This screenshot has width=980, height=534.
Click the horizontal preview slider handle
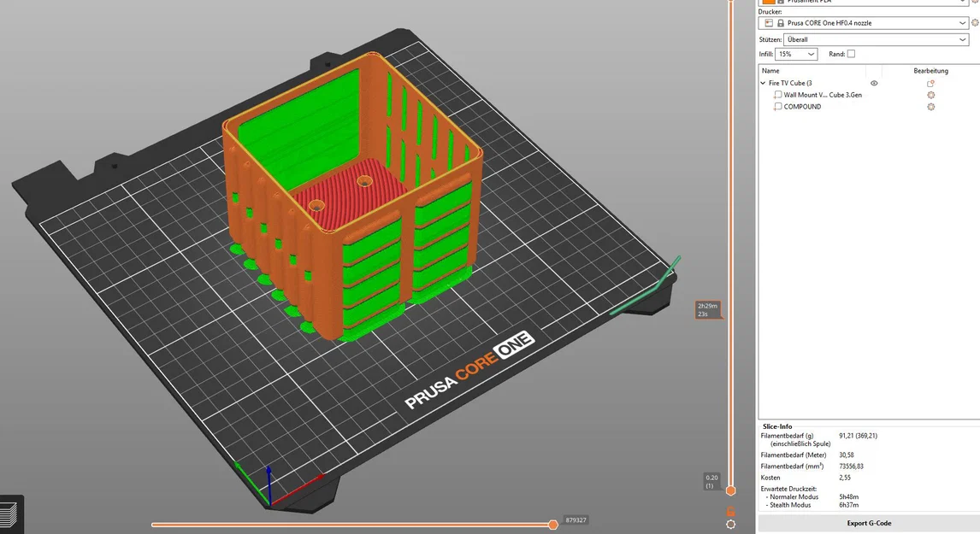click(553, 525)
